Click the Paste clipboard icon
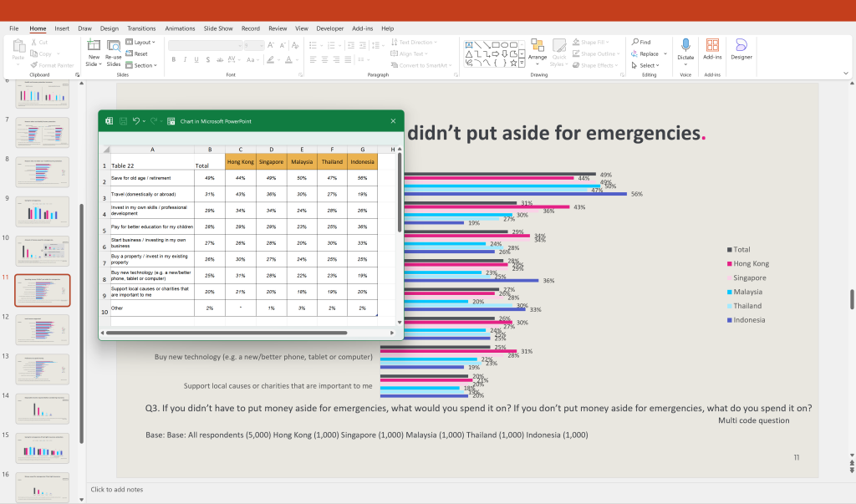 [x=18, y=45]
